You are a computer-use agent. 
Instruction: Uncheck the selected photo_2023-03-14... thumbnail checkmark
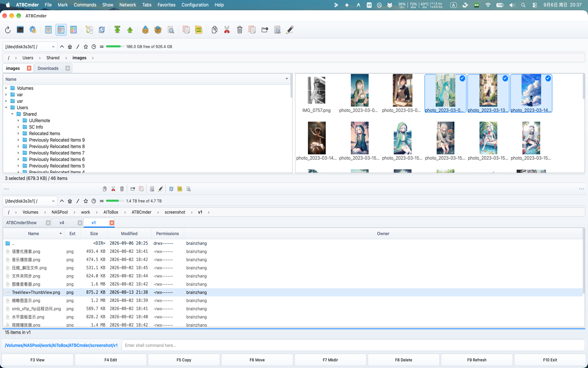coord(548,78)
